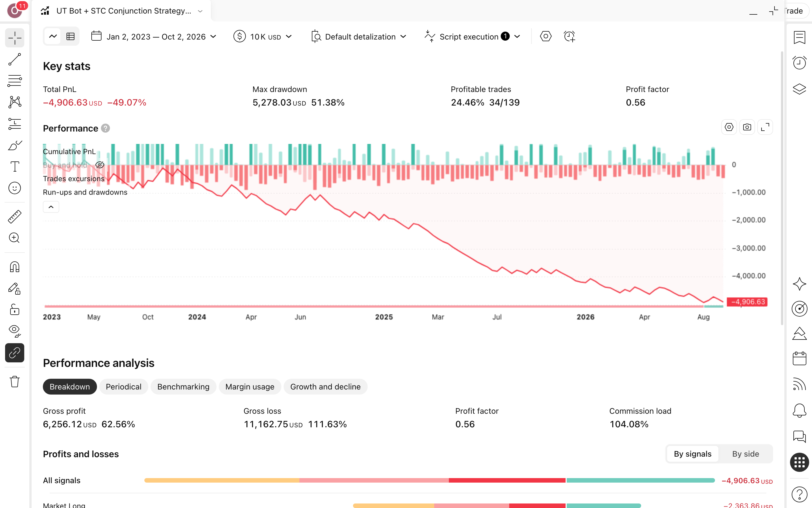The width and height of the screenshot is (812, 508).
Task: Take a snapshot of the performance chart
Action: click(x=747, y=127)
